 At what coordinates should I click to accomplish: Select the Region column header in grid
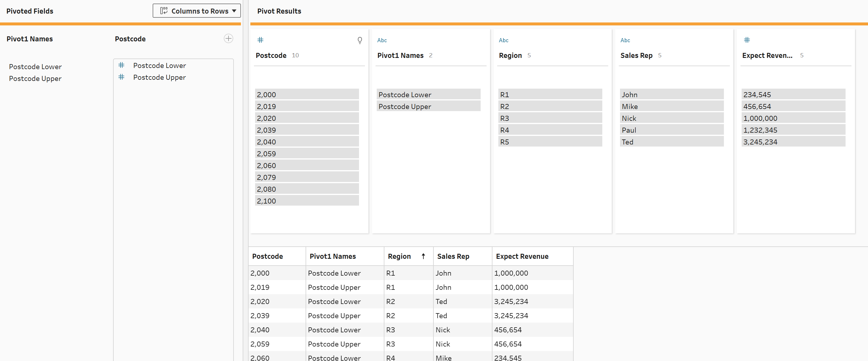pos(399,256)
